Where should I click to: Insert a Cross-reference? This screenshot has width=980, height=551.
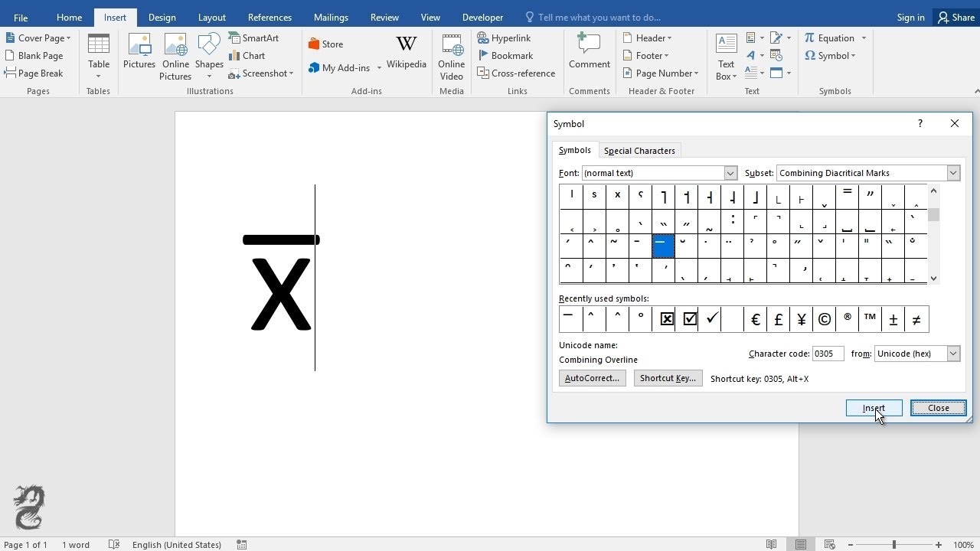(516, 73)
